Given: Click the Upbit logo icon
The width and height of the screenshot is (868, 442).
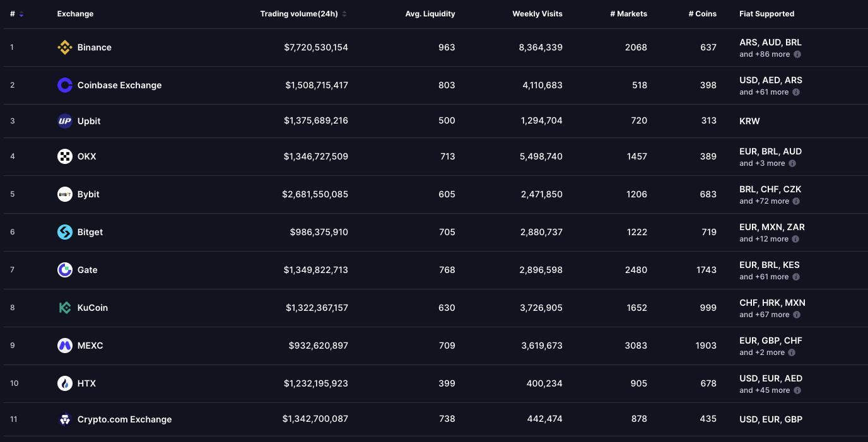Looking at the screenshot, I should coord(65,121).
